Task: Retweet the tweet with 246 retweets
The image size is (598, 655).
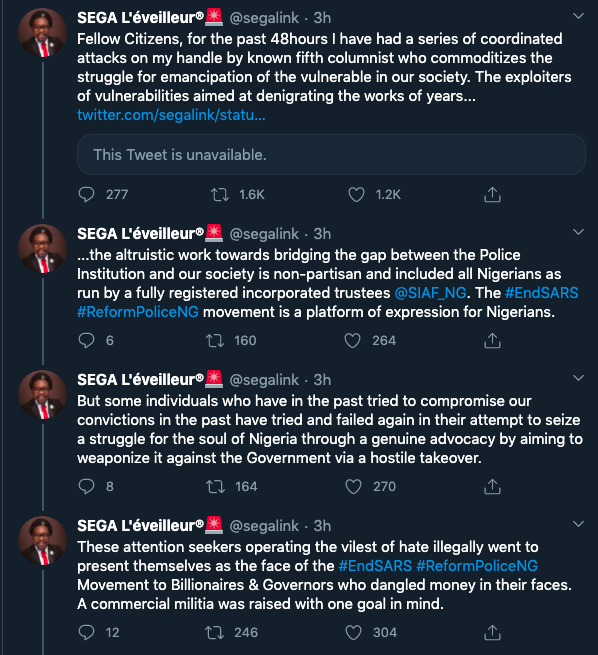Action: pyautogui.click(x=215, y=633)
